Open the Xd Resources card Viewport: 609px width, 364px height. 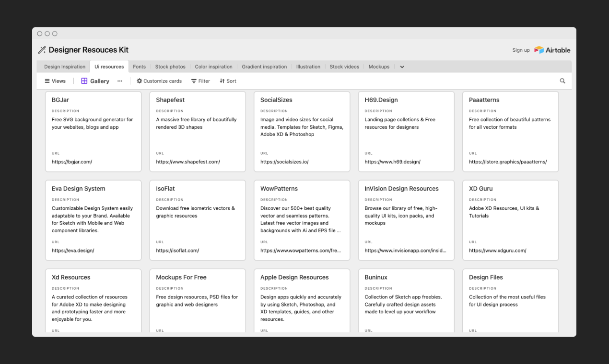tap(94, 301)
